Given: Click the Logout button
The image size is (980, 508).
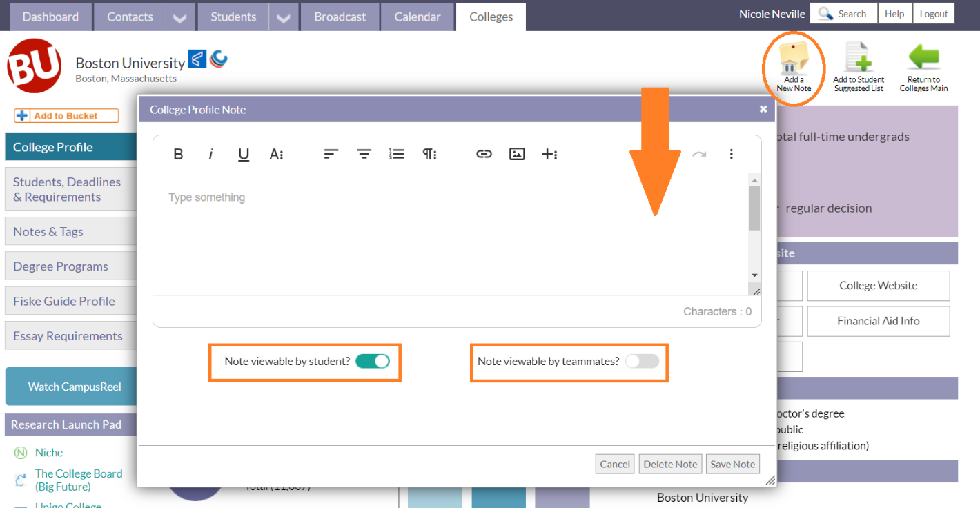Looking at the screenshot, I should (934, 14).
